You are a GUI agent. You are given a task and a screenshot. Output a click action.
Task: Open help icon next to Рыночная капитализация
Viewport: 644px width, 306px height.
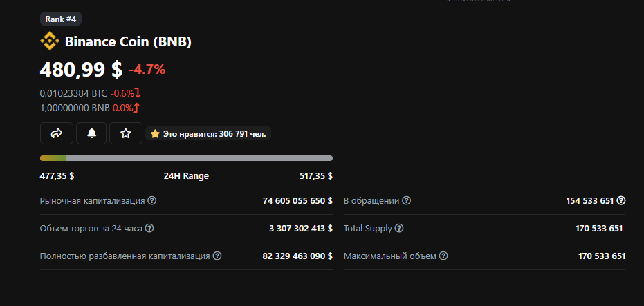click(152, 201)
